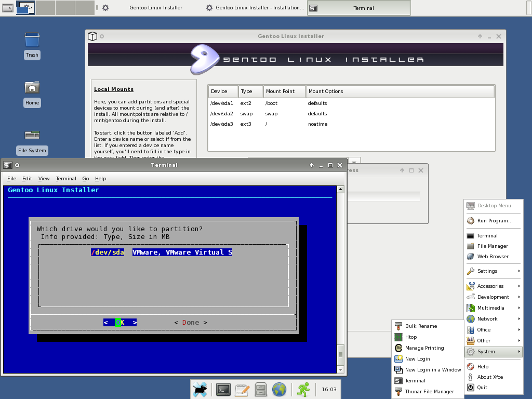This screenshot has width=532, height=399.
Task: Open the file cabinet panel icon
Action: click(261, 390)
